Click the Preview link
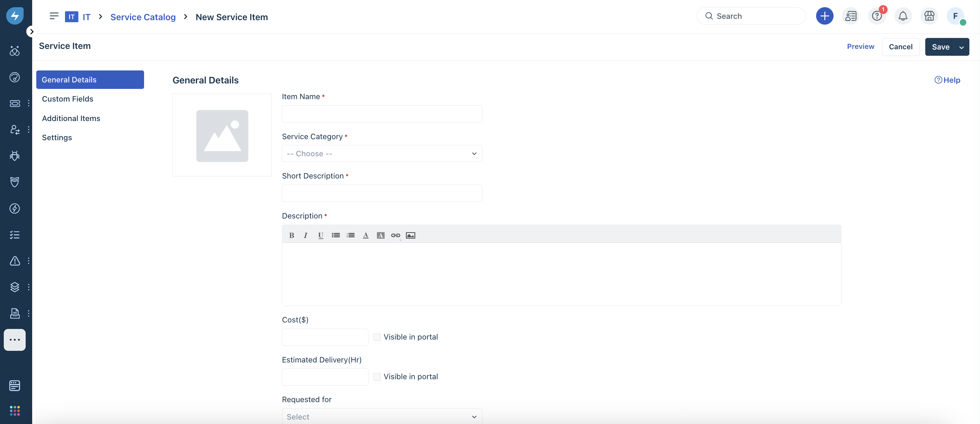 click(860, 47)
